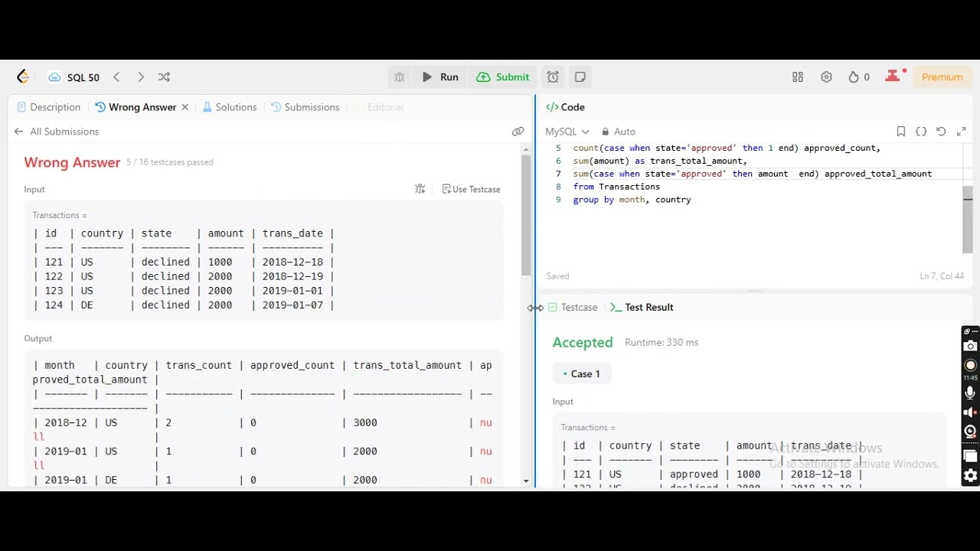
Task: Open the MySQL language dropdown
Action: coord(567,132)
